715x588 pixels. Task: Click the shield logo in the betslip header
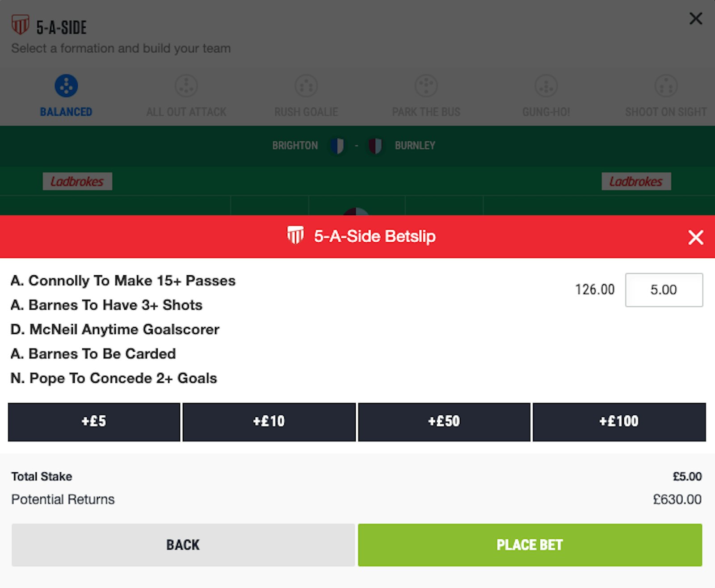295,235
